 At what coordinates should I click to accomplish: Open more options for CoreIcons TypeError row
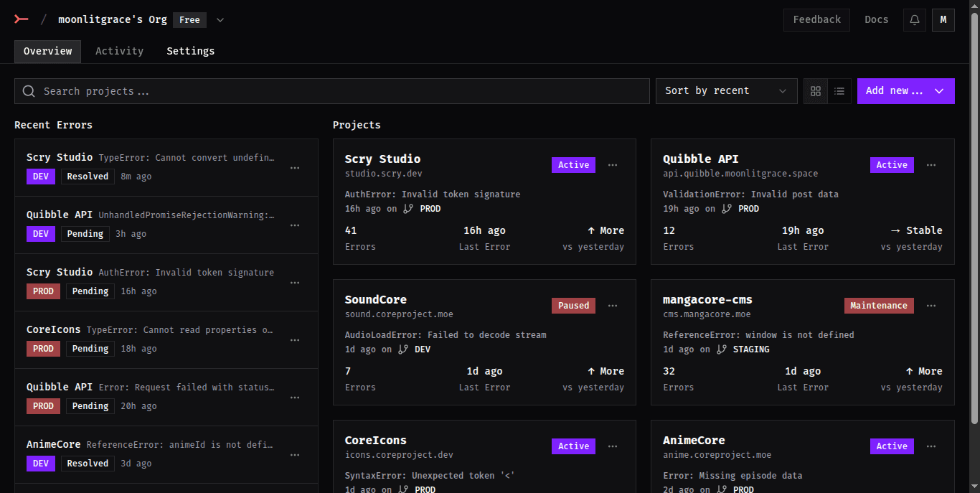point(295,340)
